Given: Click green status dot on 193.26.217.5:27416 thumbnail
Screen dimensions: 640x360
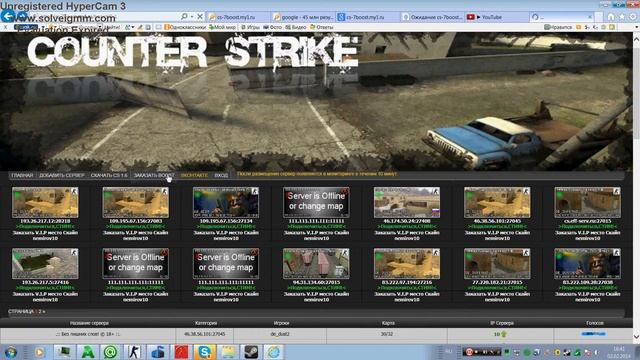Looking at the screenshot, I should tap(17, 257).
